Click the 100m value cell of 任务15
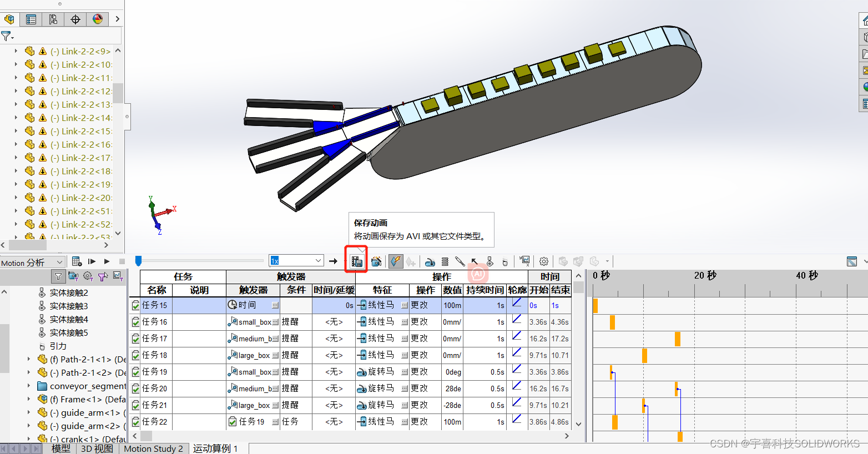The image size is (868, 454). pos(452,305)
